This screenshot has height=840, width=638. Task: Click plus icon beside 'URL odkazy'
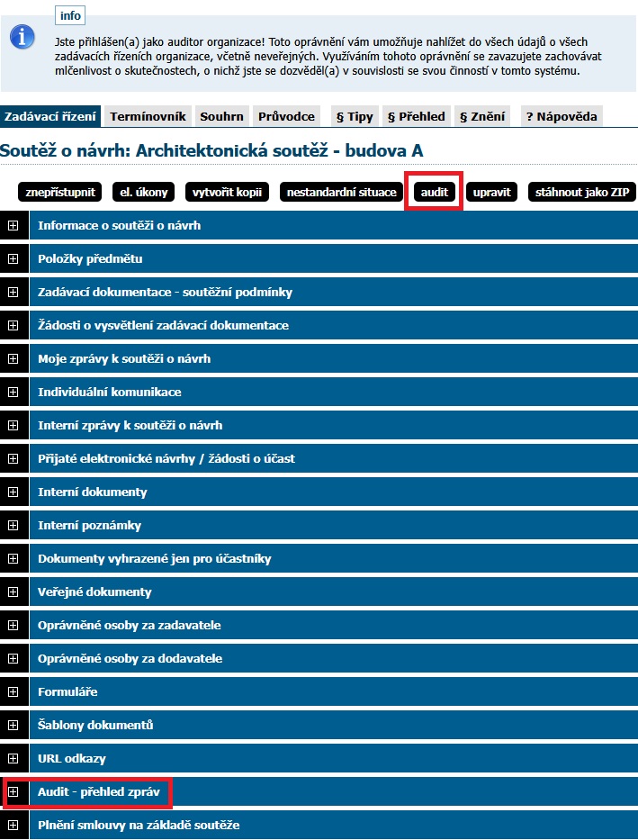pos(13,758)
